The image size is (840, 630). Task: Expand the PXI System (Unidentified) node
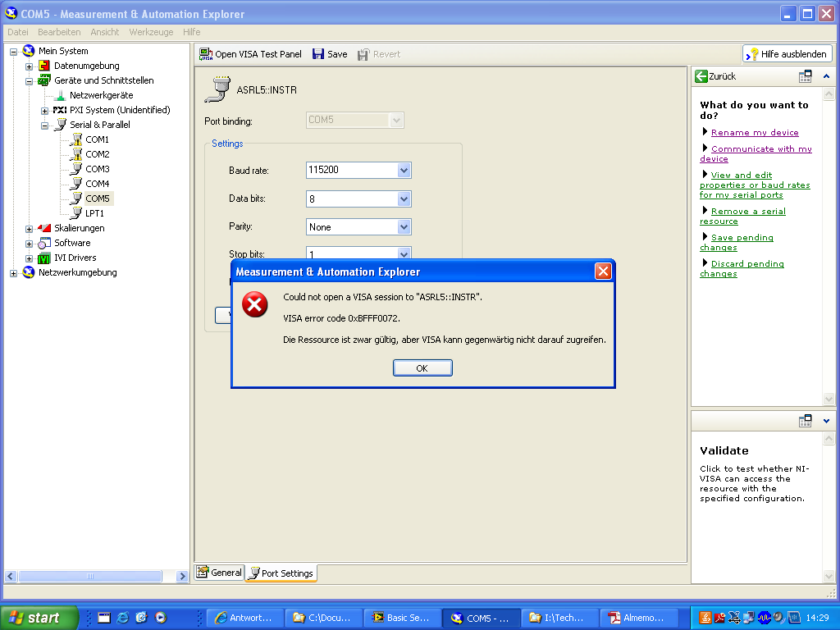click(x=44, y=111)
